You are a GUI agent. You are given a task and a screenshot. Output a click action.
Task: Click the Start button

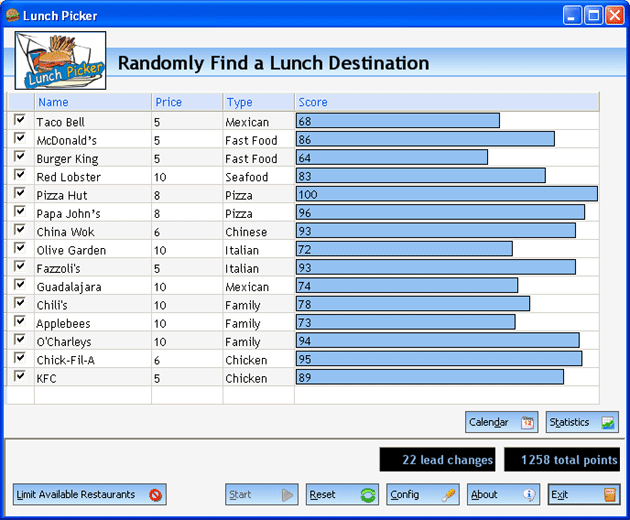pos(262,494)
